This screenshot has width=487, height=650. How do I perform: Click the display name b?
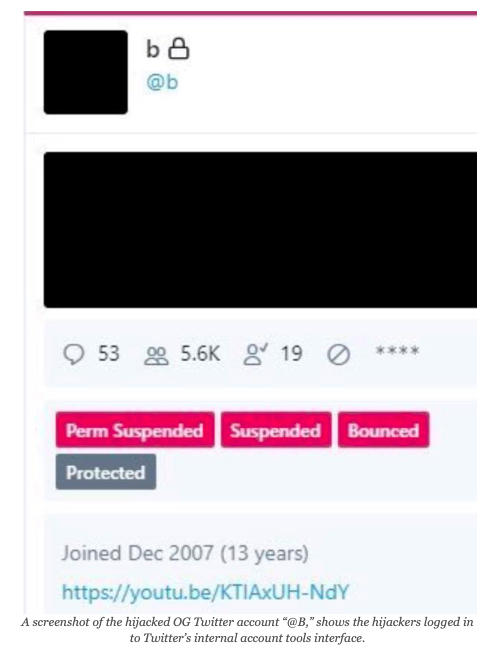click(x=153, y=49)
